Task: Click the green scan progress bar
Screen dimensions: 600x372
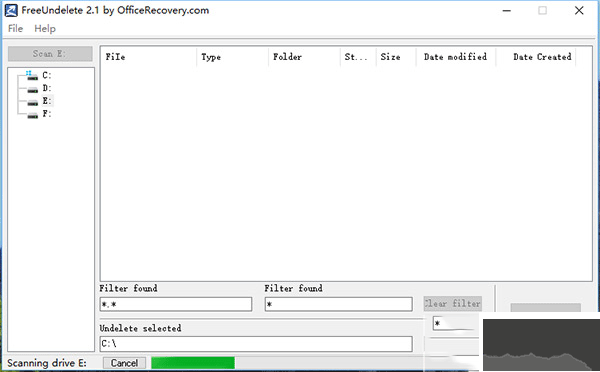Action: pos(193,363)
